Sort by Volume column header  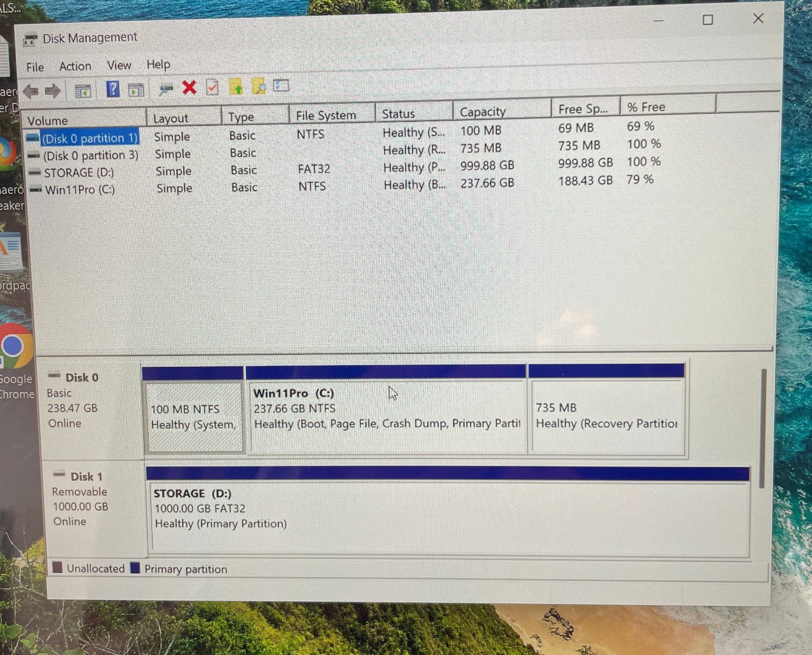(x=84, y=119)
